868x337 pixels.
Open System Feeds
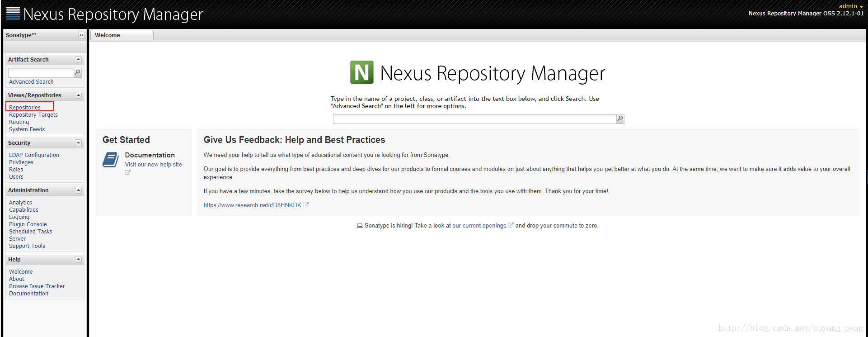(27, 129)
